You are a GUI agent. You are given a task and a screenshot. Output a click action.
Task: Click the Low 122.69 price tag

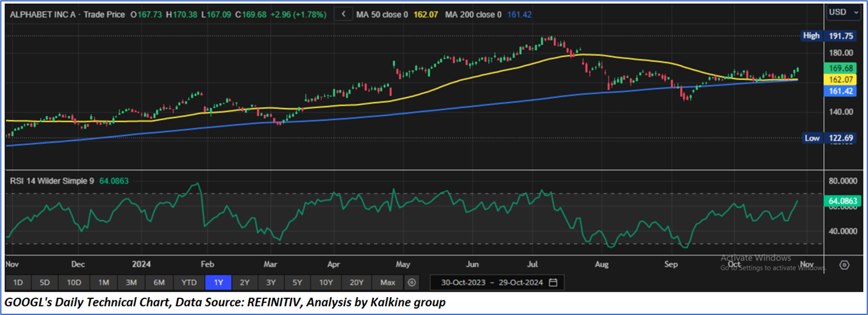tap(828, 138)
